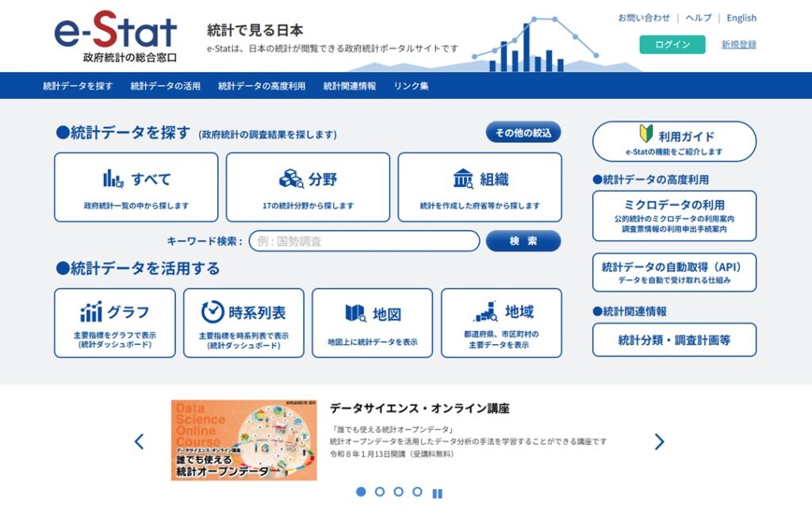The width and height of the screenshot is (812, 517).
Task: Pause the carousel slideshow
Action: click(435, 492)
